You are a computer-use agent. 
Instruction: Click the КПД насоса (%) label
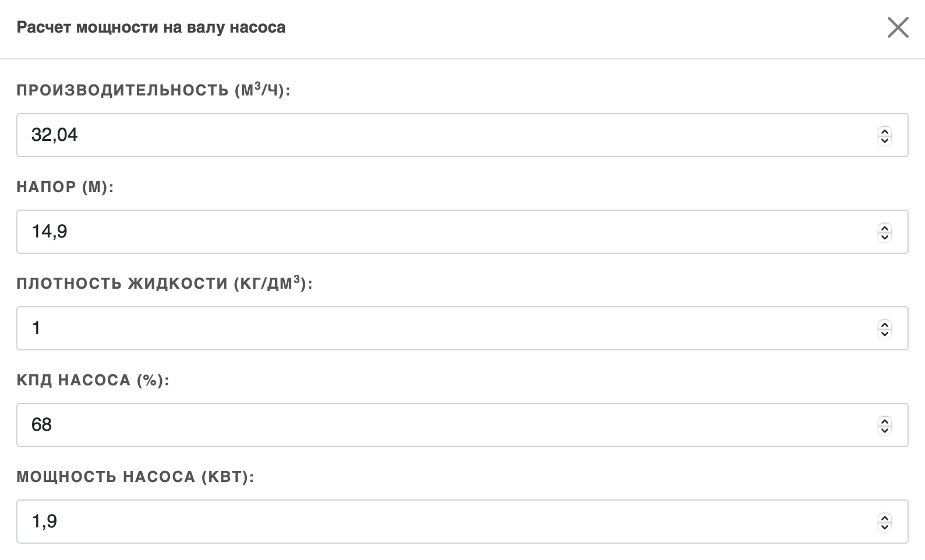pyautogui.click(x=93, y=380)
